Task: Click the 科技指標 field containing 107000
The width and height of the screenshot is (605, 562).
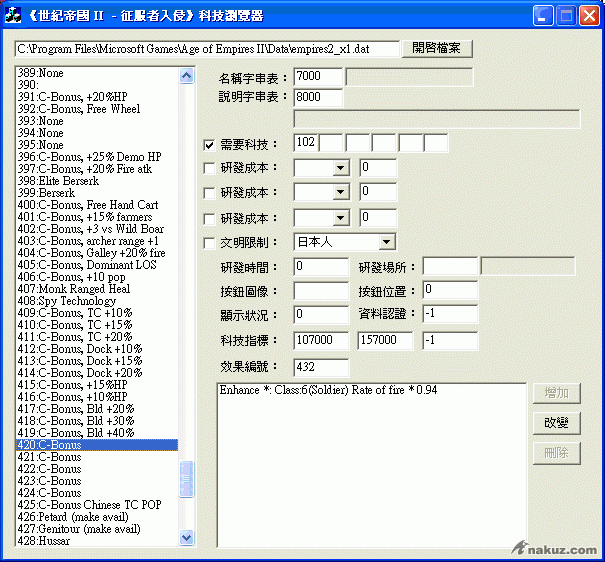Action: 321,340
